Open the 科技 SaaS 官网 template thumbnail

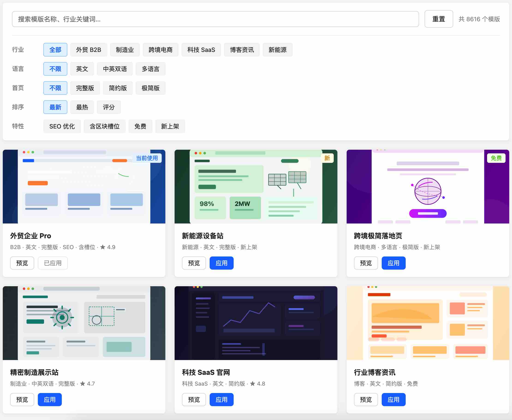256,323
